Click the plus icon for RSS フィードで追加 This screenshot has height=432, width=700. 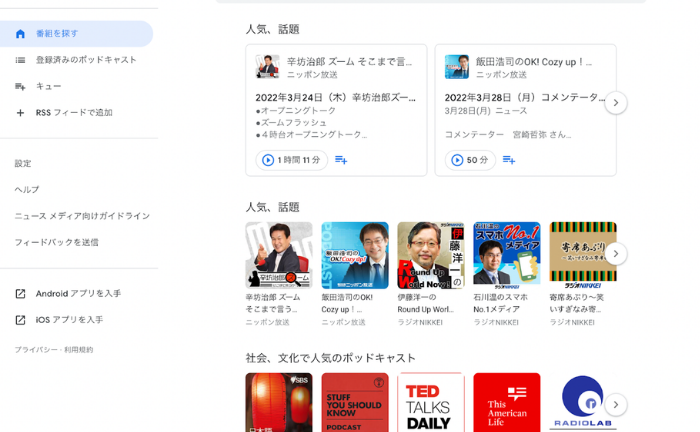coord(20,113)
